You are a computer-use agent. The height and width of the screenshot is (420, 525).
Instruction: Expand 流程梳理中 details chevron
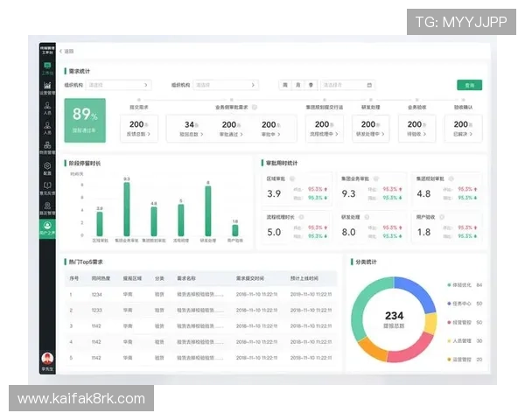point(337,134)
